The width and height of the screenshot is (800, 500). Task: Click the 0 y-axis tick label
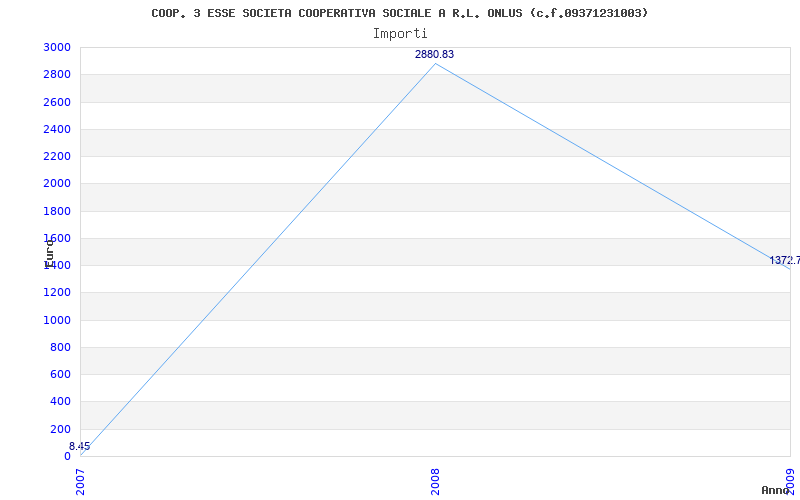(67, 456)
